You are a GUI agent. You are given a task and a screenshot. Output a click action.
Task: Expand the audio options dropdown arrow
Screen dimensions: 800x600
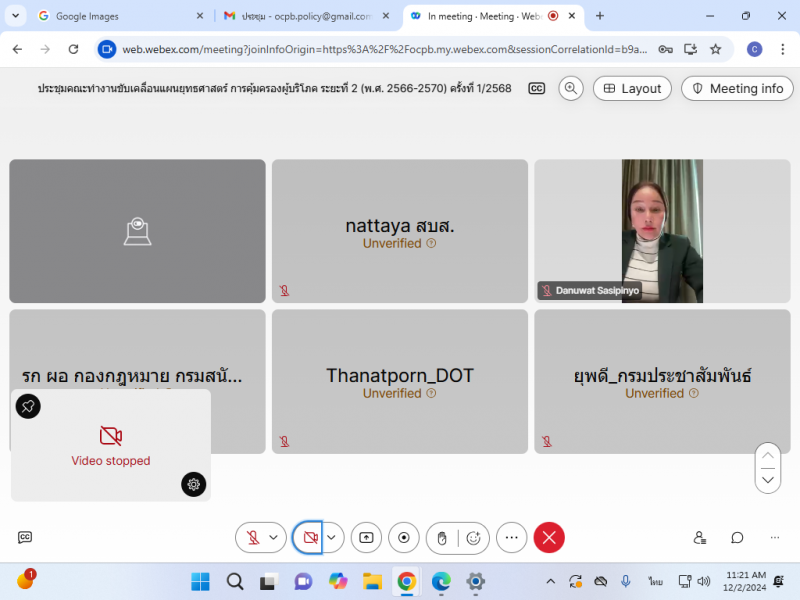(274, 538)
